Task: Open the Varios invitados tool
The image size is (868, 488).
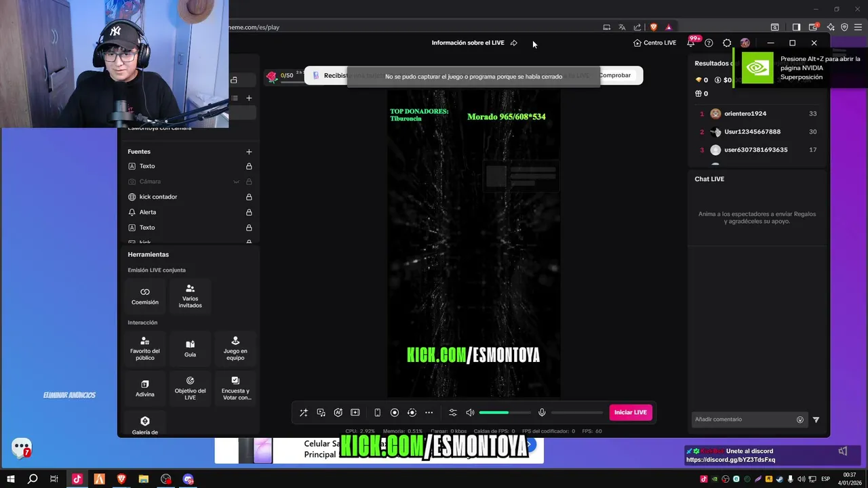Action: tap(191, 296)
